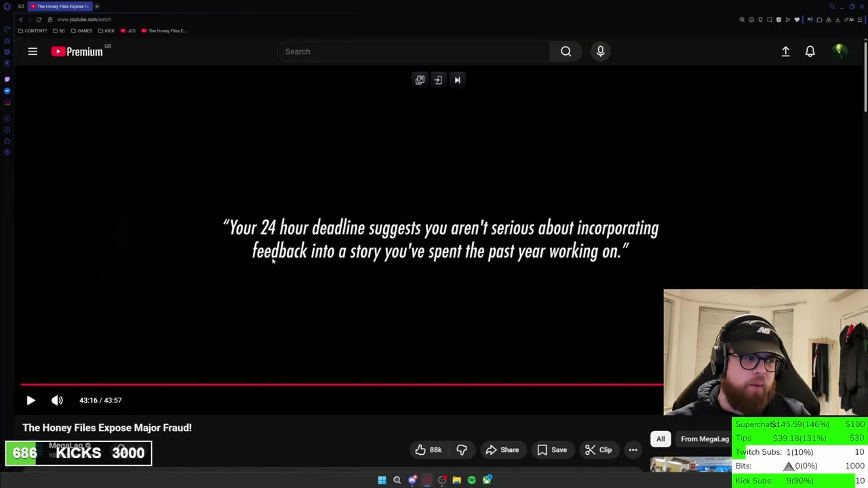Start voice search with microphone icon
This screenshot has height=488, width=868.
[600, 52]
